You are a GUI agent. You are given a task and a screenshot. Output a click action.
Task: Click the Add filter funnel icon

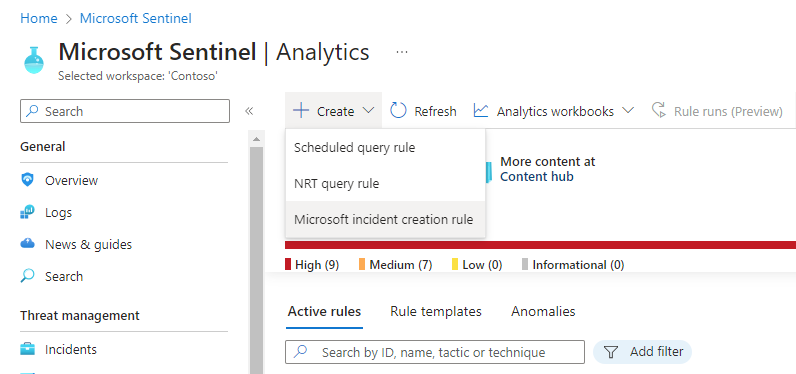pyautogui.click(x=611, y=352)
